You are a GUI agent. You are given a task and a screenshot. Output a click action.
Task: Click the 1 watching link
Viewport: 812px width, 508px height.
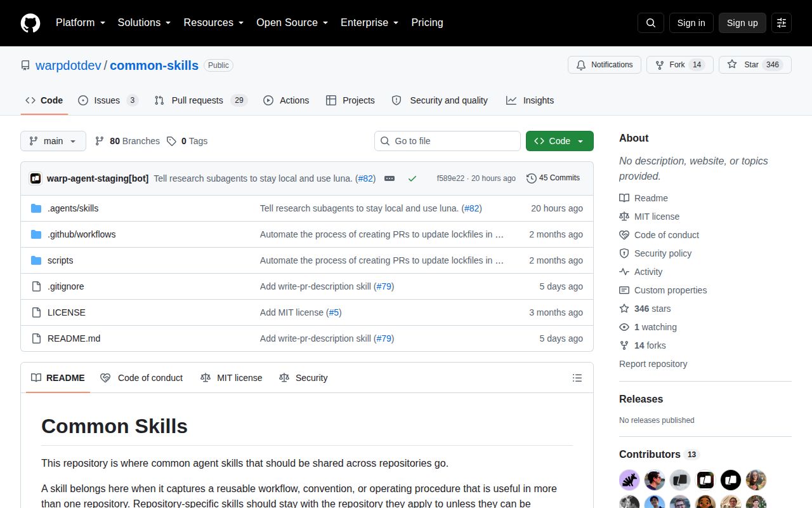coord(648,327)
